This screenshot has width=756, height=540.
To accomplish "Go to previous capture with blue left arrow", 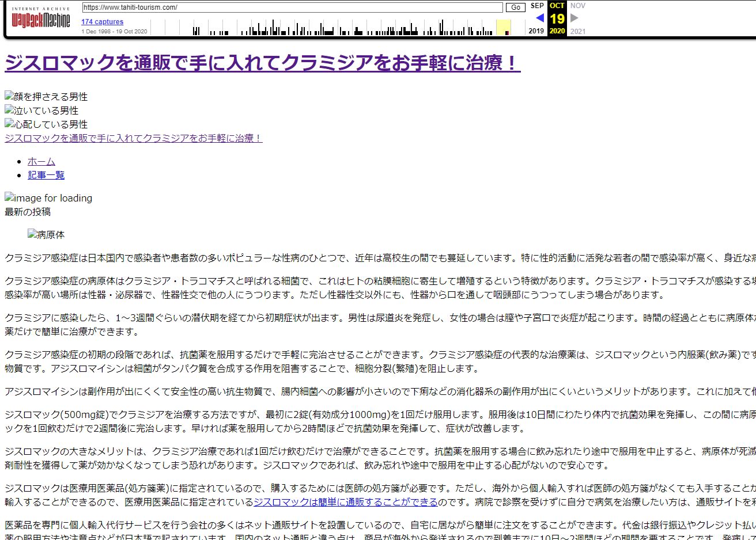I will (x=539, y=18).
